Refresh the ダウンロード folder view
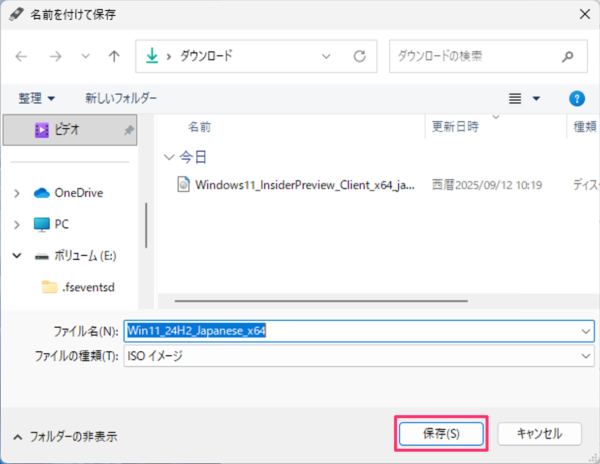The image size is (600, 464). click(x=359, y=57)
